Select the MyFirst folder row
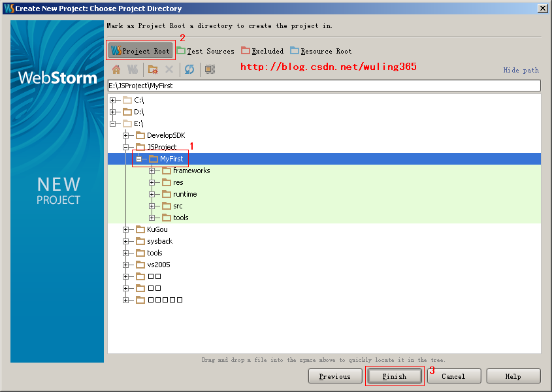Viewport: 552px width, 392px height. point(324,159)
